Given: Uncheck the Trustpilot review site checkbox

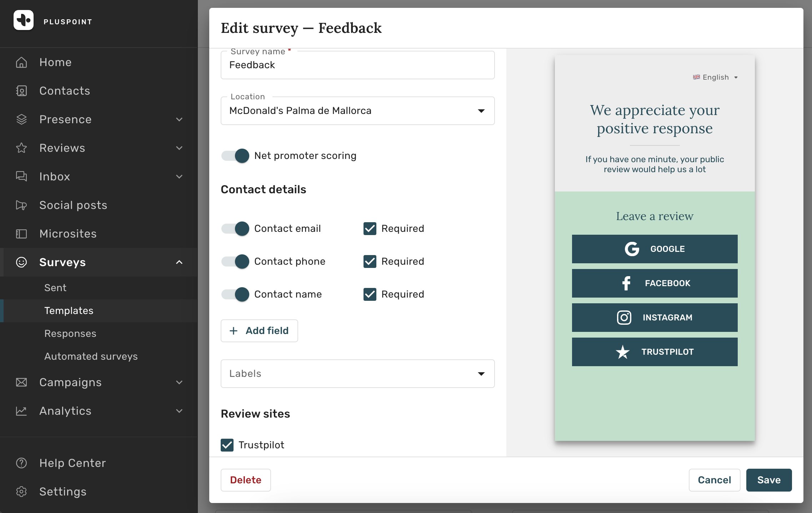Looking at the screenshot, I should tap(227, 445).
